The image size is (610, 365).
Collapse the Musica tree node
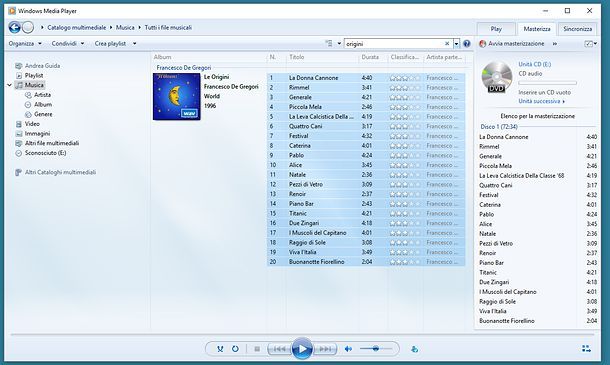(x=10, y=85)
